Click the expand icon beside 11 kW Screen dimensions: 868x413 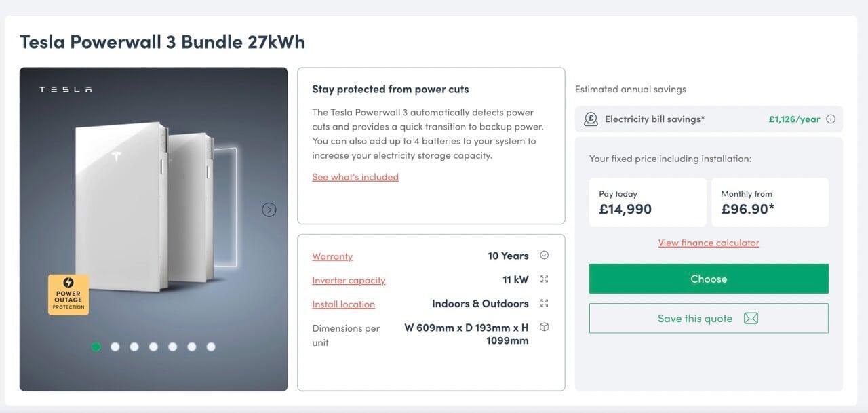click(544, 279)
